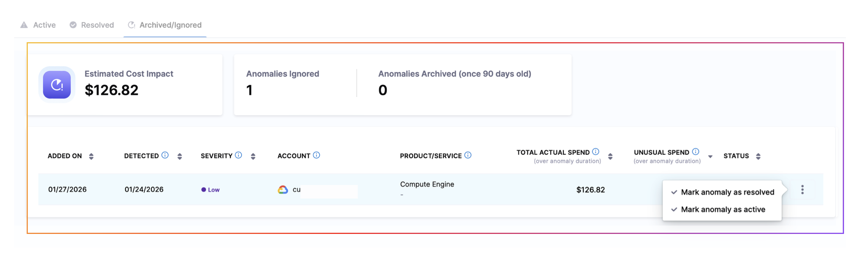Choose Mark anomaly as active
This screenshot has width=868, height=267.
coord(722,210)
